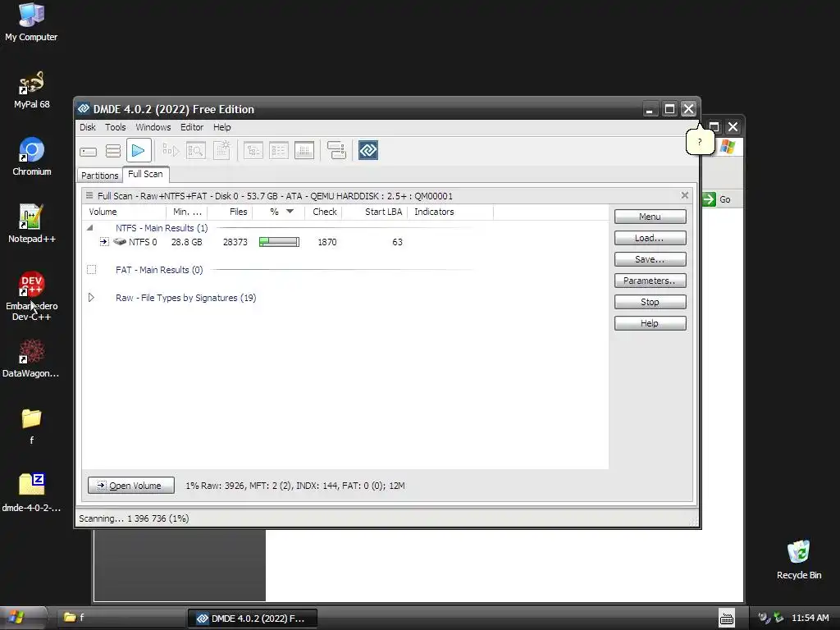Screen dimensions: 840x630
Task: Open the dmde-4-0-2 zip archive icon
Action: 31,493
